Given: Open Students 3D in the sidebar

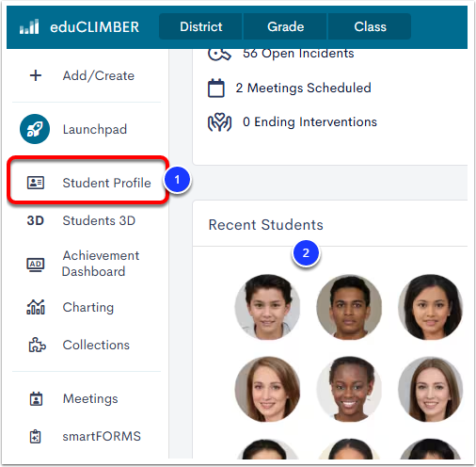Looking at the screenshot, I should point(99,220).
